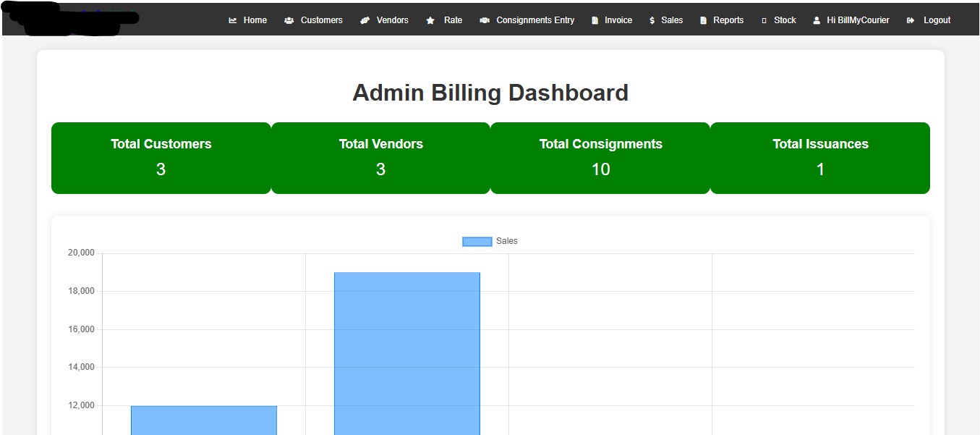Click the Home chart icon in navbar
Screen dimensions: 980x435
click(233, 20)
